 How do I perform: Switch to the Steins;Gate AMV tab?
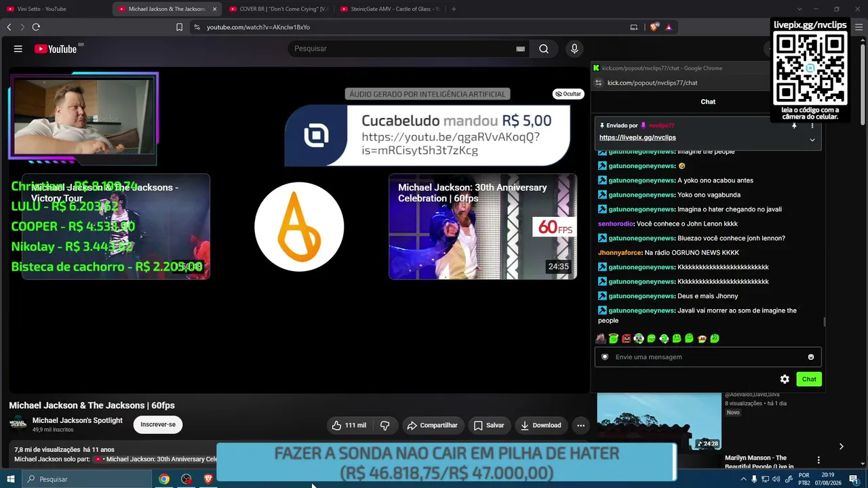tap(389, 9)
